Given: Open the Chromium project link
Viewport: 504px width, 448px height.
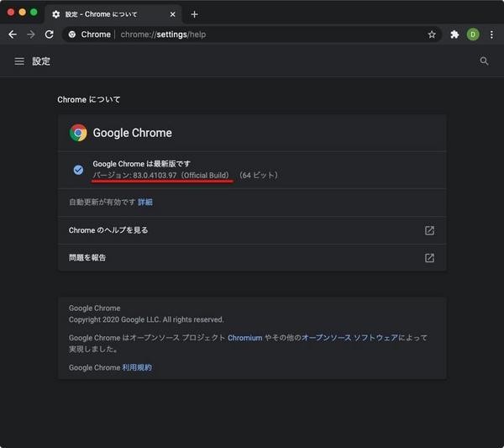Looking at the screenshot, I should click(x=245, y=338).
